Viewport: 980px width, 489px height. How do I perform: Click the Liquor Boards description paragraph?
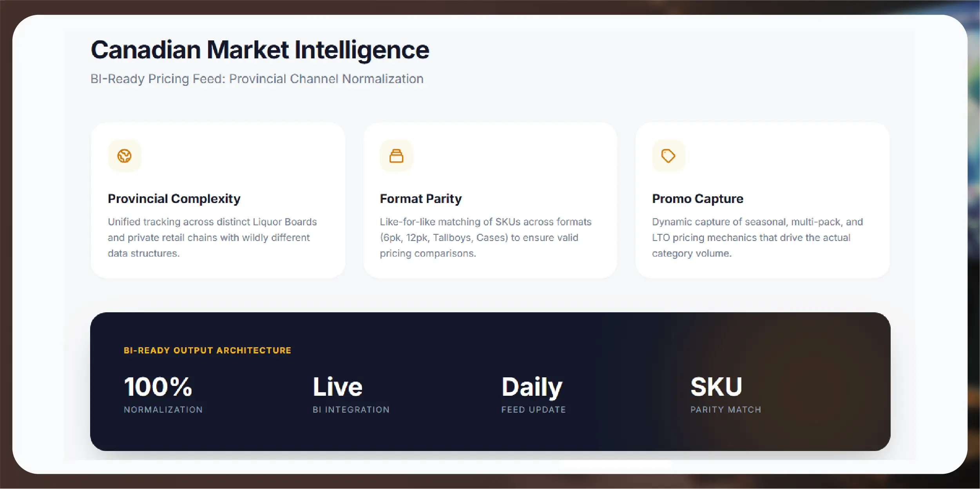[212, 237]
